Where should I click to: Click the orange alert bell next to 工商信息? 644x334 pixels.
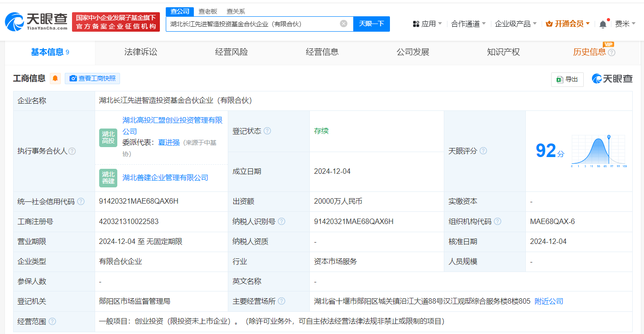[x=55, y=78]
